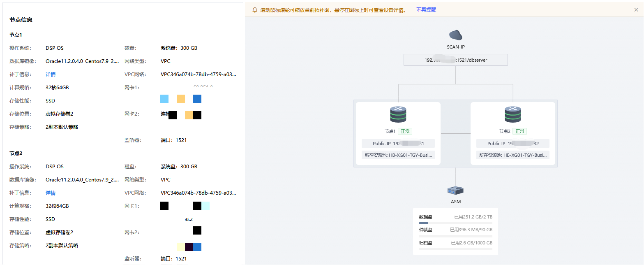This screenshot has width=644, height=265.
Task: Click the 正常 status badge on 节点2
Action: (519, 131)
